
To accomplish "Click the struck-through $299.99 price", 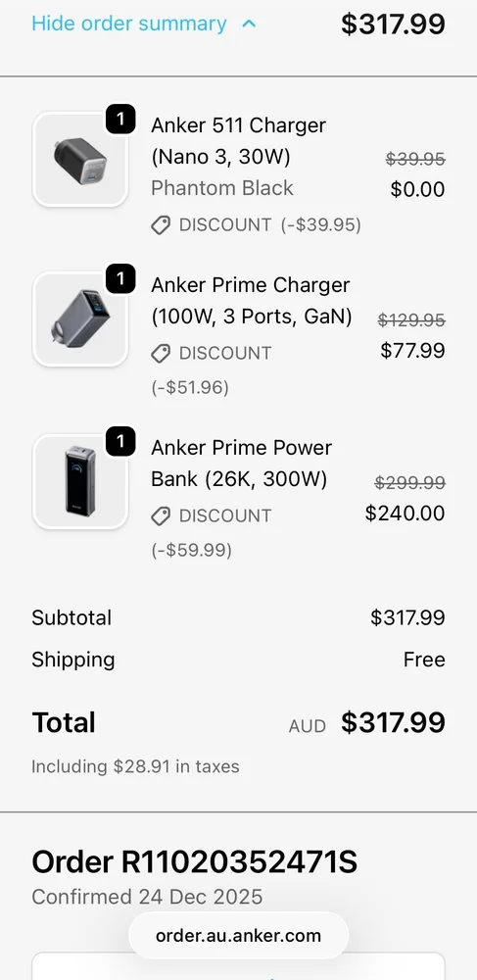I will coord(410,482).
